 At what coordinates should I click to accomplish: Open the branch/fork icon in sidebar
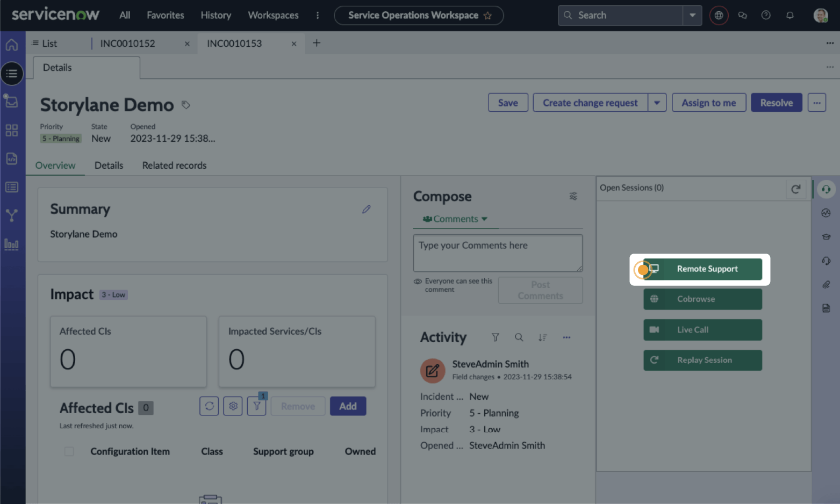(11, 215)
